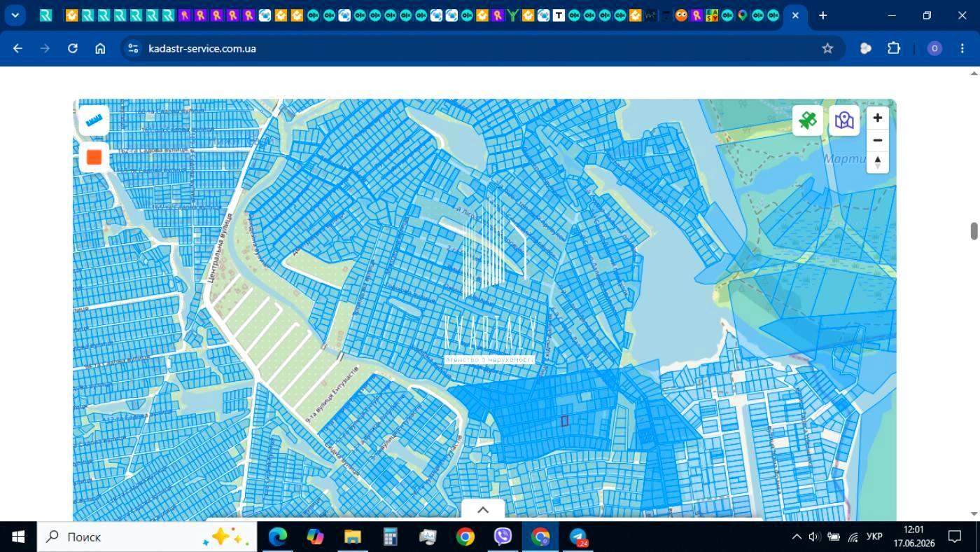Screen dimensions: 980x552
Task: Open the Chrome extensions puzzle icon
Action: click(894, 48)
